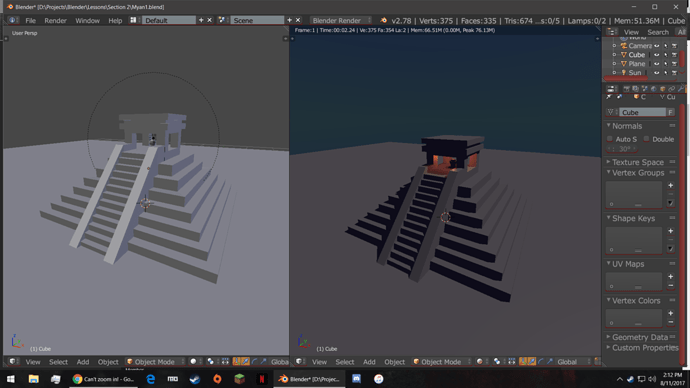Hide the Cube with its eye icon

click(x=657, y=55)
